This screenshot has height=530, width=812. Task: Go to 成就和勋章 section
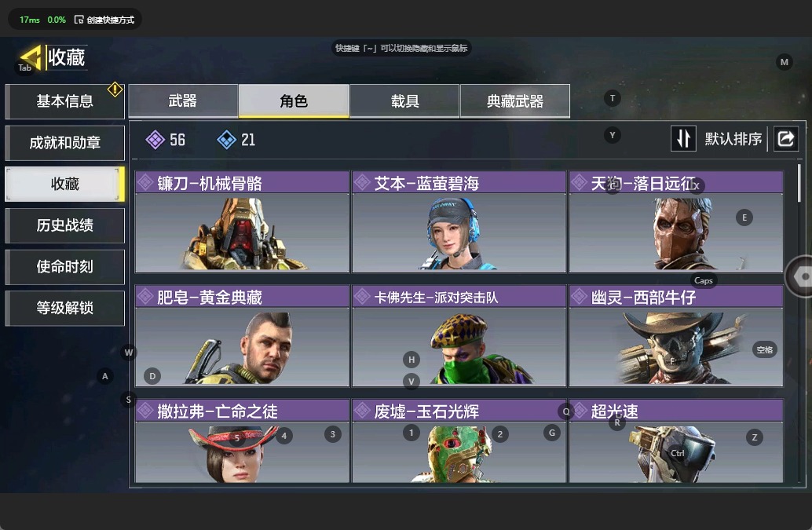(x=64, y=143)
